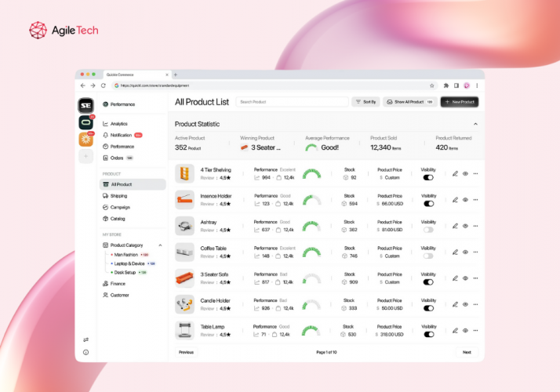
Task: Click the Candle Holder performance gauge
Action: click(312, 304)
